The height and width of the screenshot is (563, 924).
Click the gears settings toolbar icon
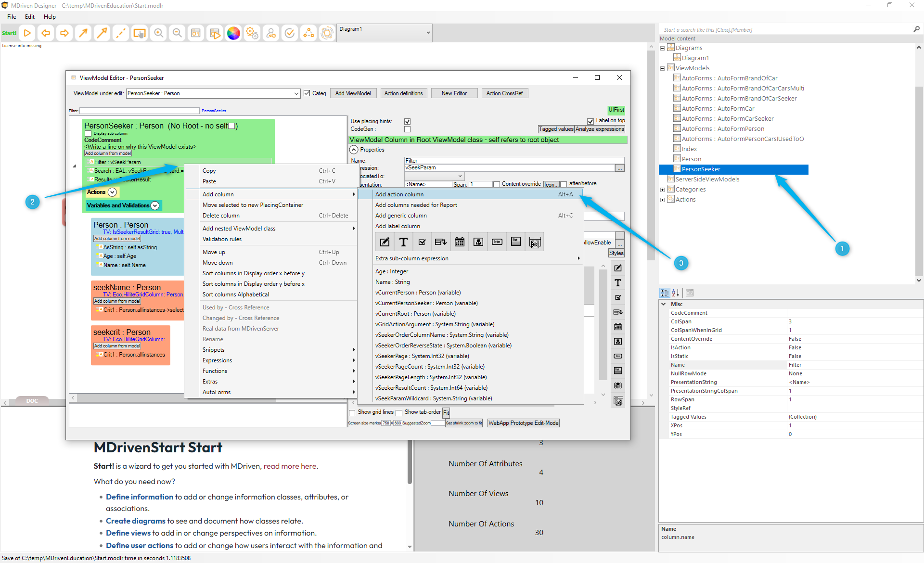252,33
